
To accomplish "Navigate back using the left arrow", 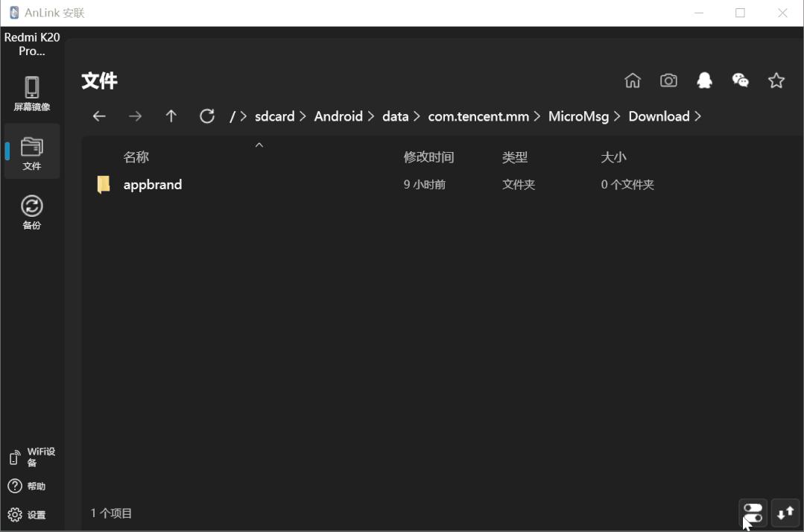I will [99, 115].
